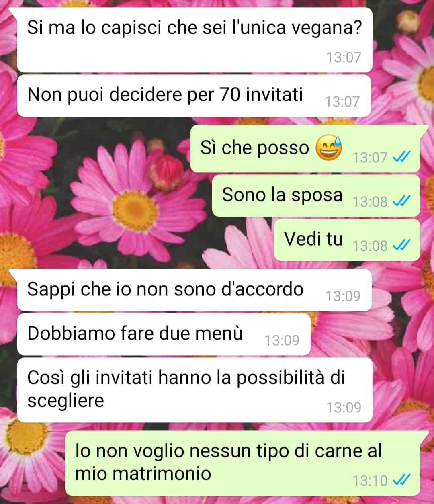
Task: Click the 13:09 timestamp on 'Dobbiamo fare due menù'
Action: point(282,340)
